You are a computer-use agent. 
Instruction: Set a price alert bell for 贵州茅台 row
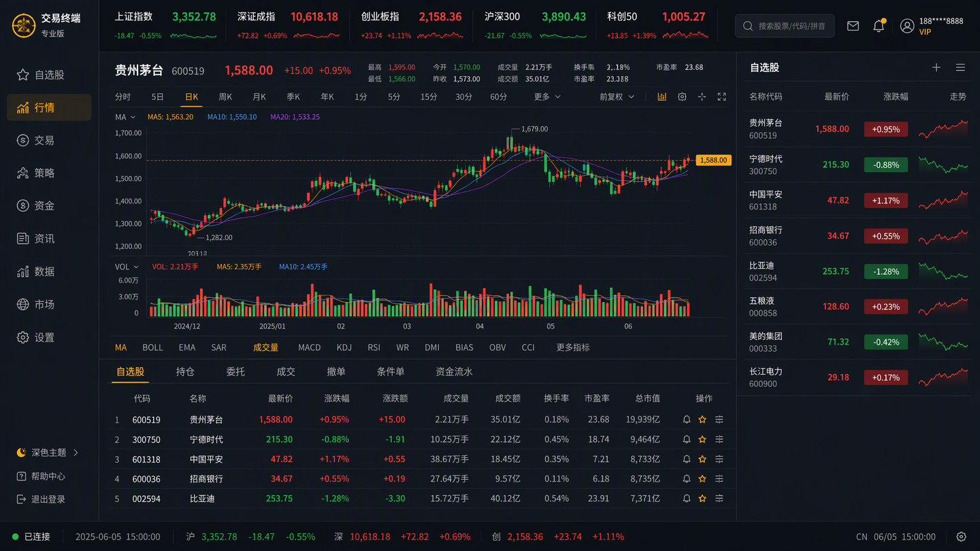687,420
